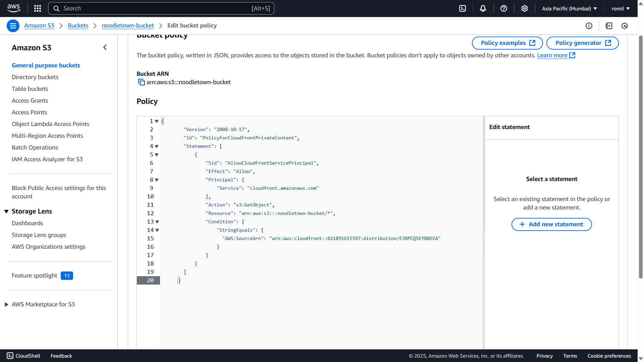Image resolution: width=644 pixels, height=362 pixels.
Task: Fold the Condition block at line 13
Action: click(157, 222)
